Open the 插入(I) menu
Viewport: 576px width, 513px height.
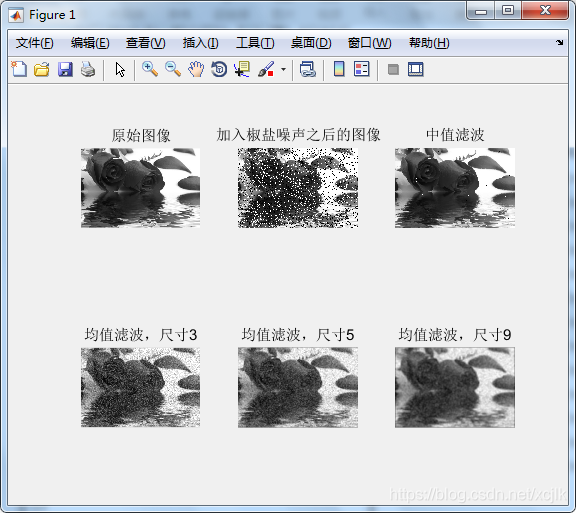(201, 43)
